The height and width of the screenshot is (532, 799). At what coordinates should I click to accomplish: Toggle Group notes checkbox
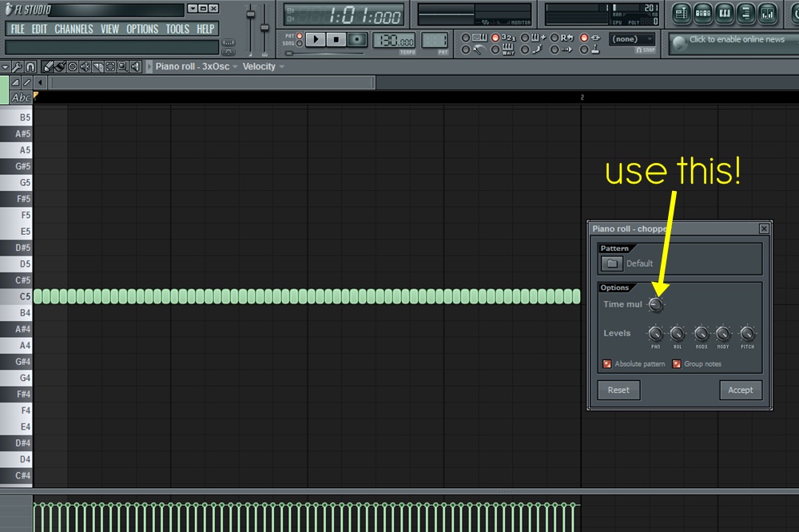point(677,363)
